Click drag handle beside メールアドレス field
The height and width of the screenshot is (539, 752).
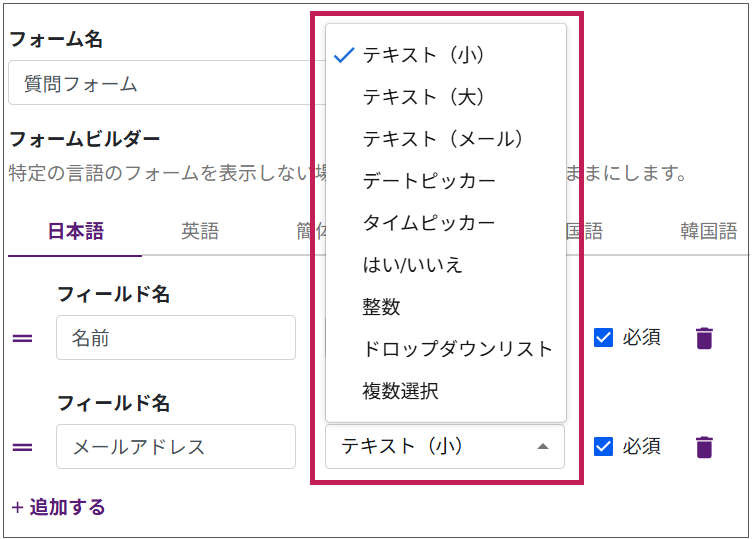pos(22,447)
